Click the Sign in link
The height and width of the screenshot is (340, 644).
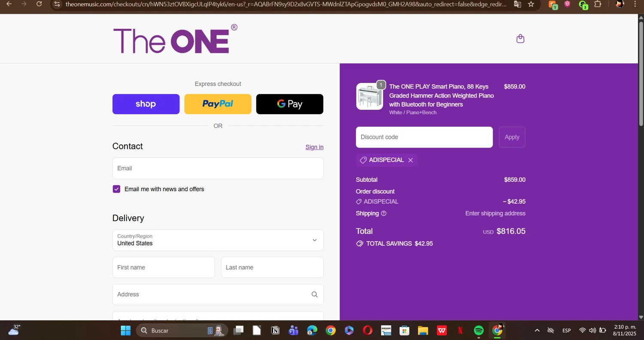(314, 147)
